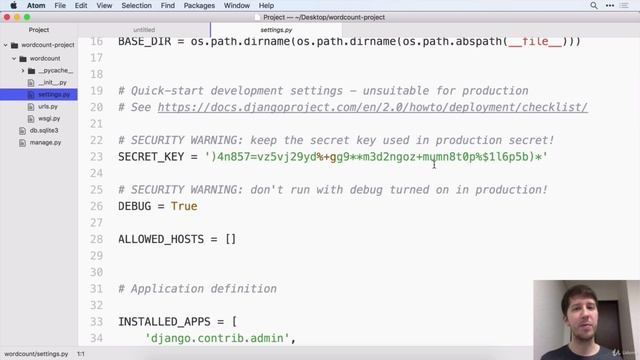The width and height of the screenshot is (640, 360).
Task: Open db.sqlite3 from the tree
Action: coord(44,131)
